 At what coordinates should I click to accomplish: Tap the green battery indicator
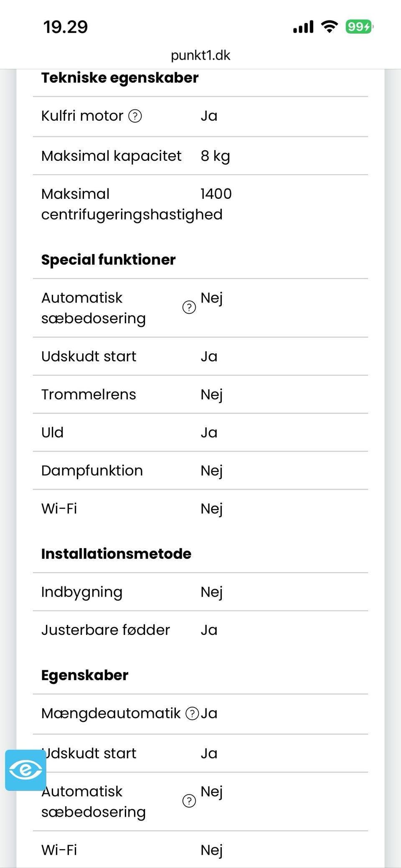click(359, 27)
